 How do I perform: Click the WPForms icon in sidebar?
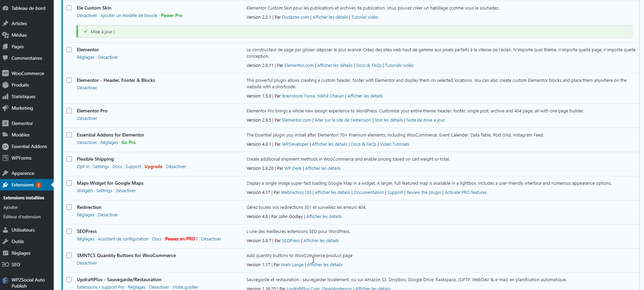pyautogui.click(x=5, y=158)
